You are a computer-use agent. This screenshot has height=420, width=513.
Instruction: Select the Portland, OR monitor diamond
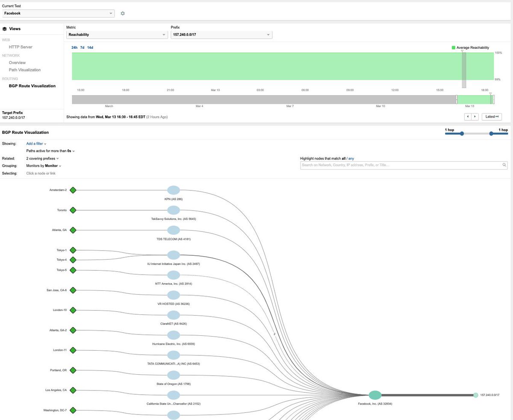point(73,370)
